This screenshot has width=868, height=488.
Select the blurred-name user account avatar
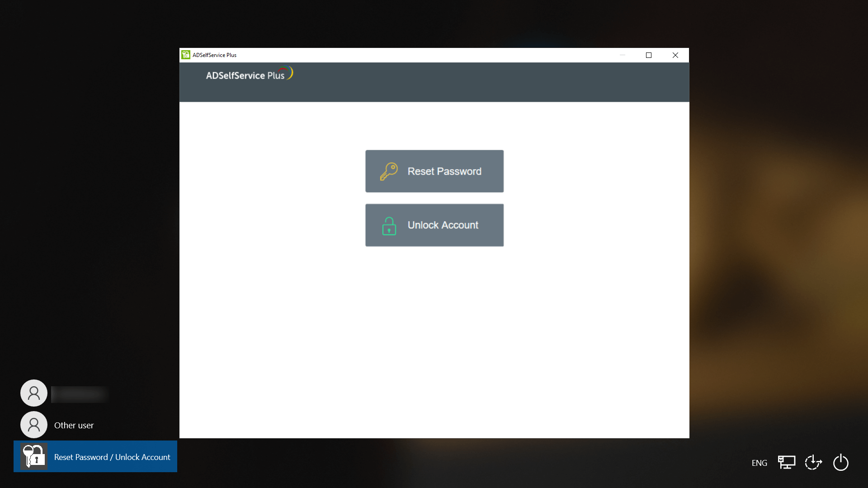34,393
